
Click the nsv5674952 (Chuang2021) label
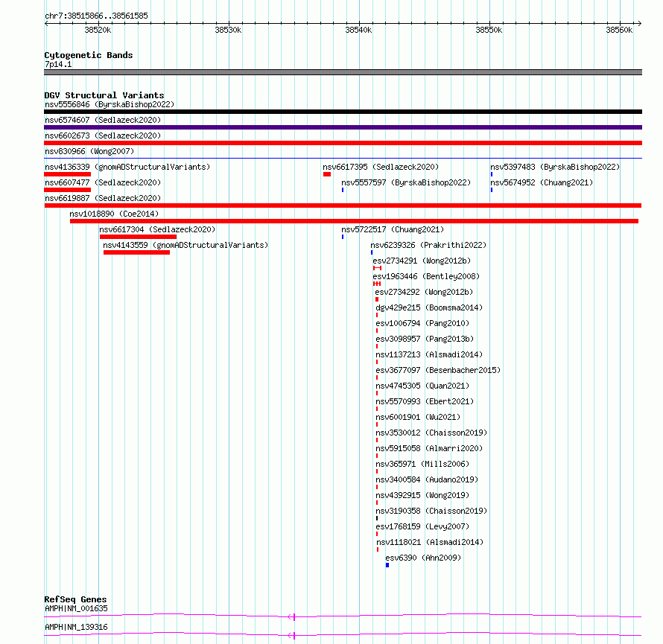(542, 182)
